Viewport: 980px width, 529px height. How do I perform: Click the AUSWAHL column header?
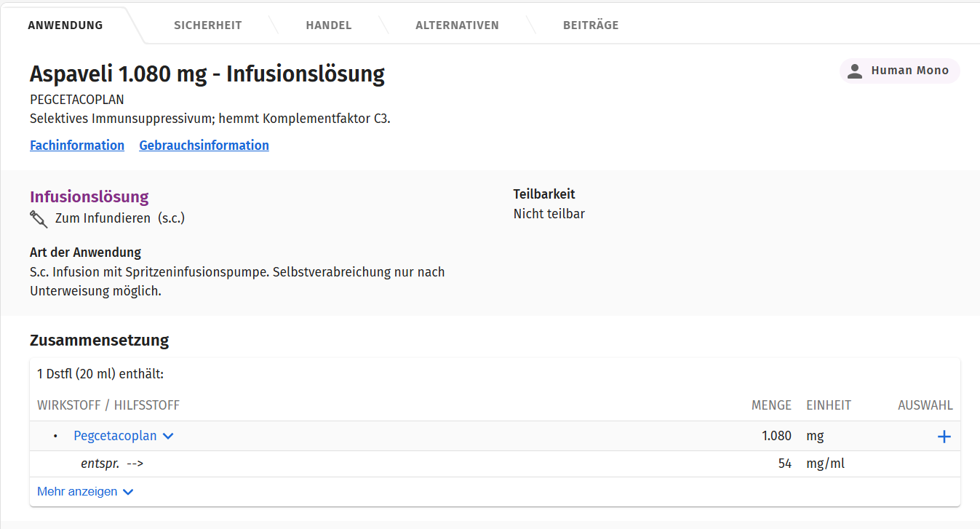[x=925, y=405]
